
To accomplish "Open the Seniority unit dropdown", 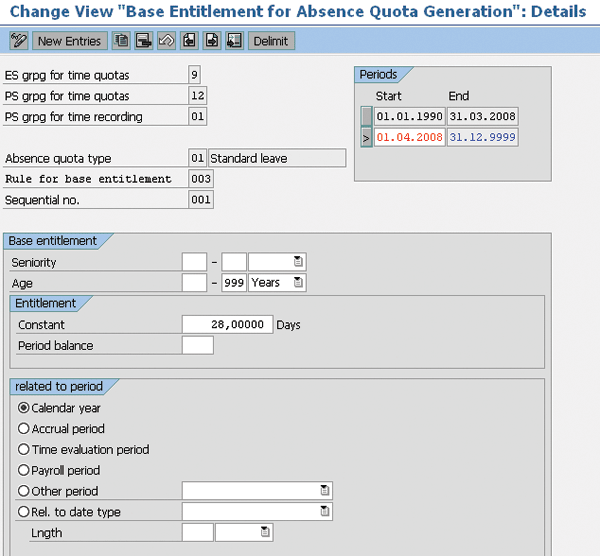I will click(299, 262).
